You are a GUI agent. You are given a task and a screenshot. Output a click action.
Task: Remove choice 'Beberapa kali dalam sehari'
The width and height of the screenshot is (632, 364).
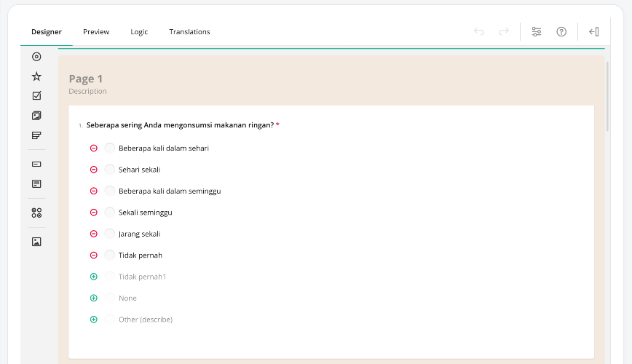tap(93, 149)
